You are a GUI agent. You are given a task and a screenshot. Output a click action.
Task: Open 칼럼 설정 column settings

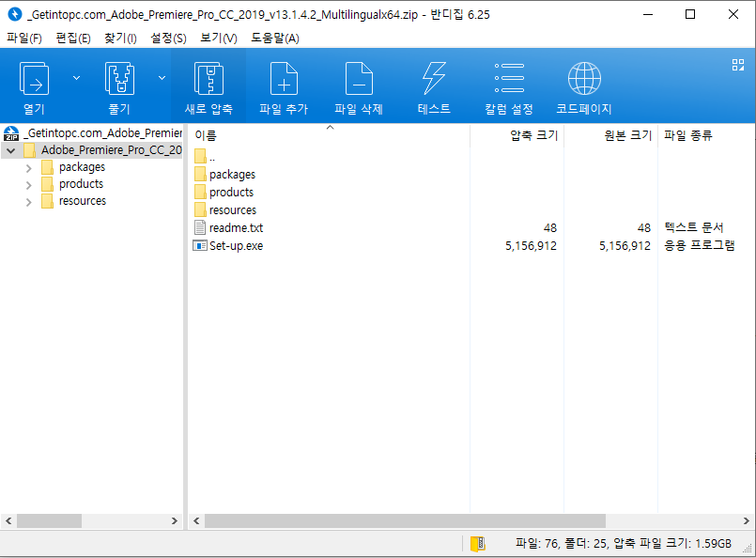(509, 86)
